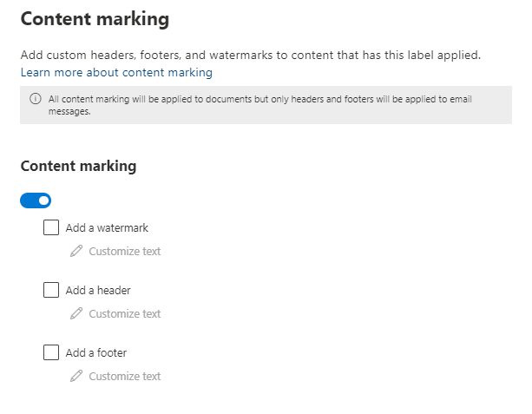The height and width of the screenshot is (414, 532).
Task: Enable the Add a header checkbox
Action: tap(51, 290)
